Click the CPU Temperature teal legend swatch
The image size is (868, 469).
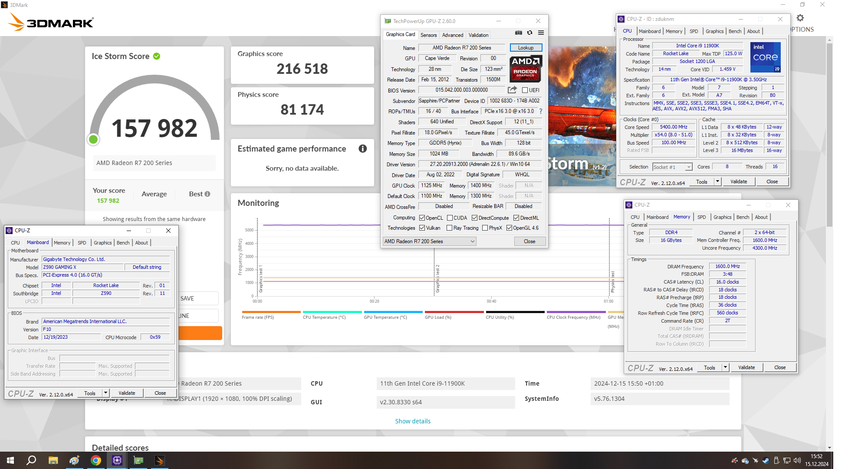coord(332,312)
